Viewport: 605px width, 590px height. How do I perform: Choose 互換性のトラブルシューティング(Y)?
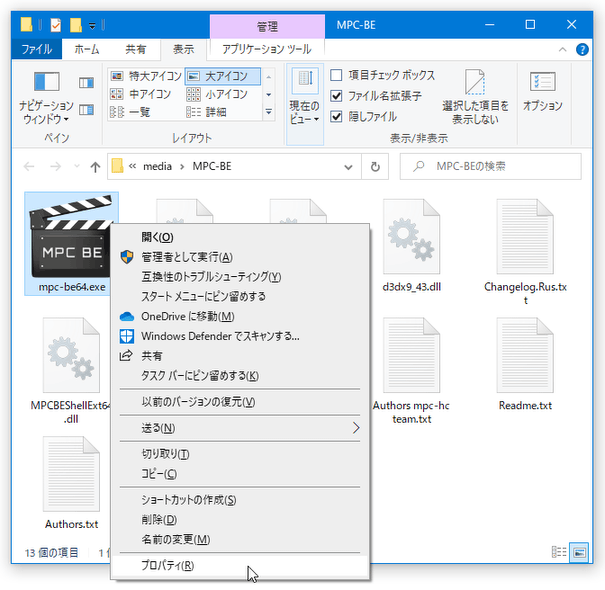pos(240,277)
